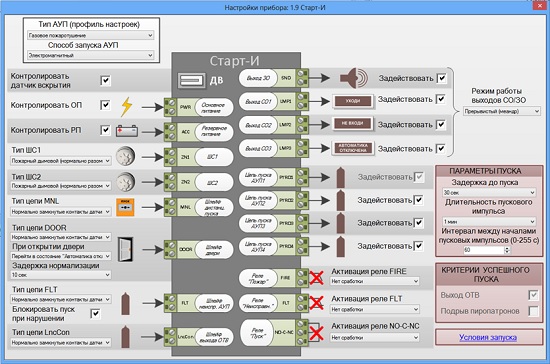Image resolution: width=550 pixels, height=364 pixels.
Task: Toggle Блокировать пуск при нарушении checkbox
Action: [x=95, y=313]
